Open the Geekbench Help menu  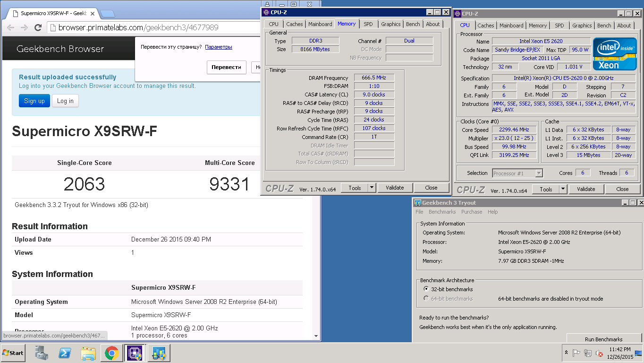click(492, 212)
